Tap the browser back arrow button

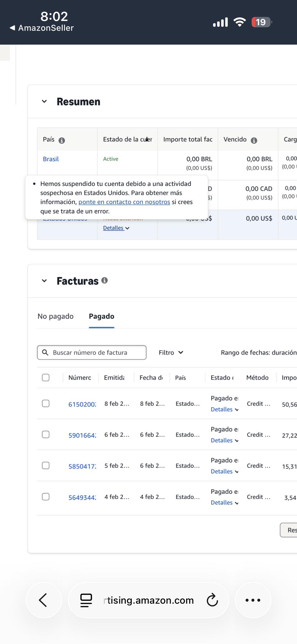(x=43, y=600)
